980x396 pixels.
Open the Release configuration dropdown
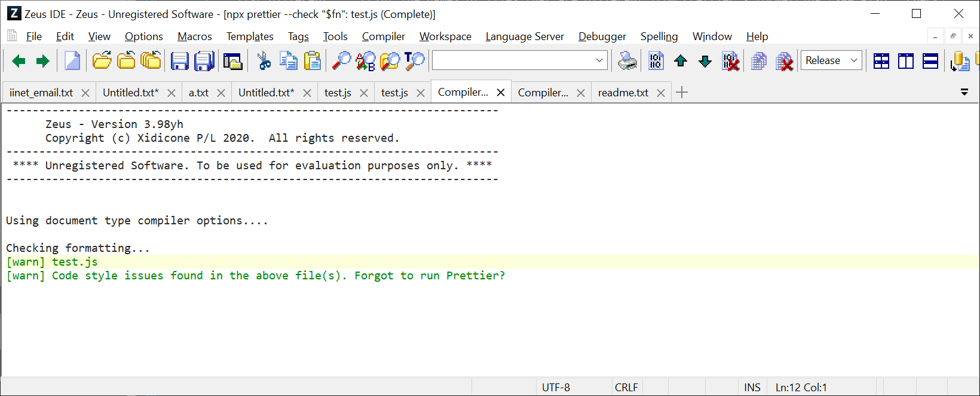pyautogui.click(x=831, y=60)
